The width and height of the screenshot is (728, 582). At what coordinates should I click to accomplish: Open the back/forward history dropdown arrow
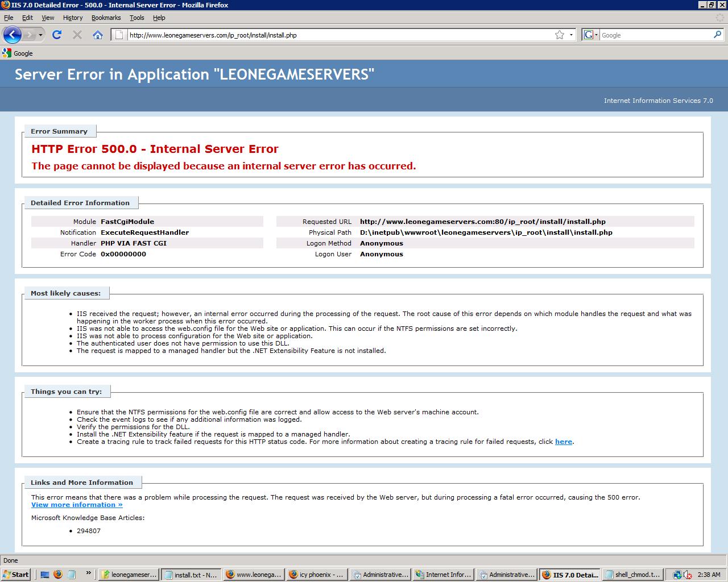click(40, 35)
